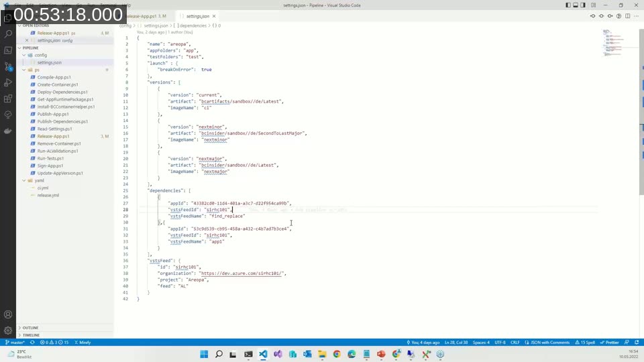Go to next change in editor toolbar
Screen dimensions: 644x362
610,16
